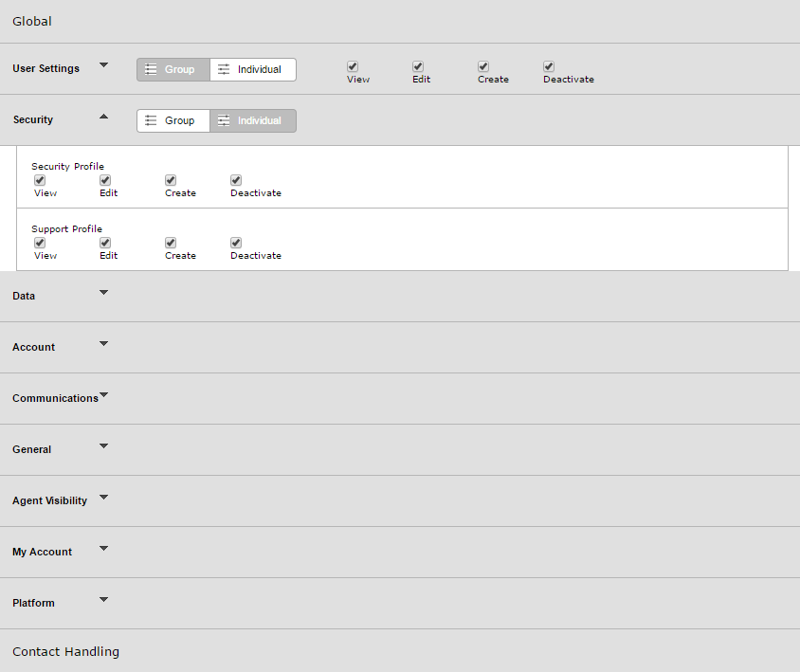Collapse the Security section arrow
Screen dimensions: 800x672
[103, 117]
